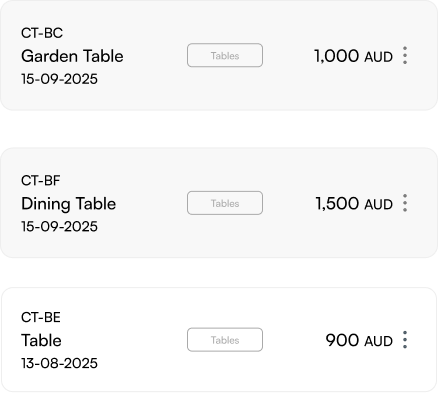This screenshot has height=393, width=438.
Task: Click the Tables tag on Dining Table
Action: click(225, 203)
